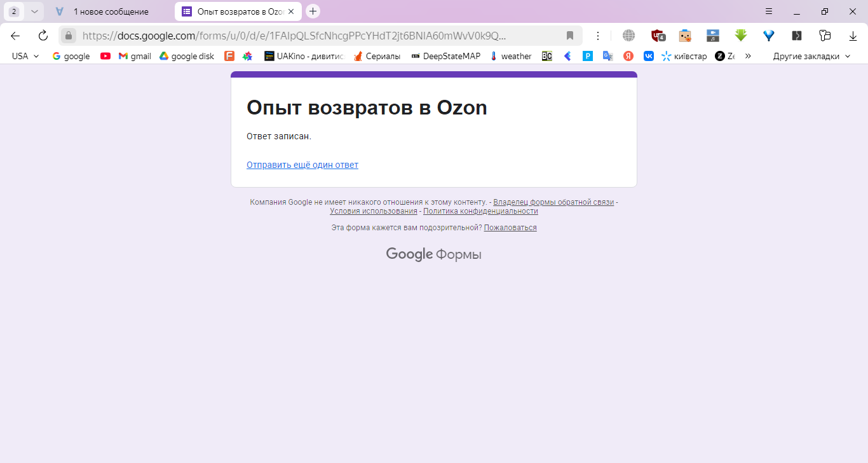This screenshot has width=868, height=463.
Task: Open the extensions puzzle icon
Action: 825,36
